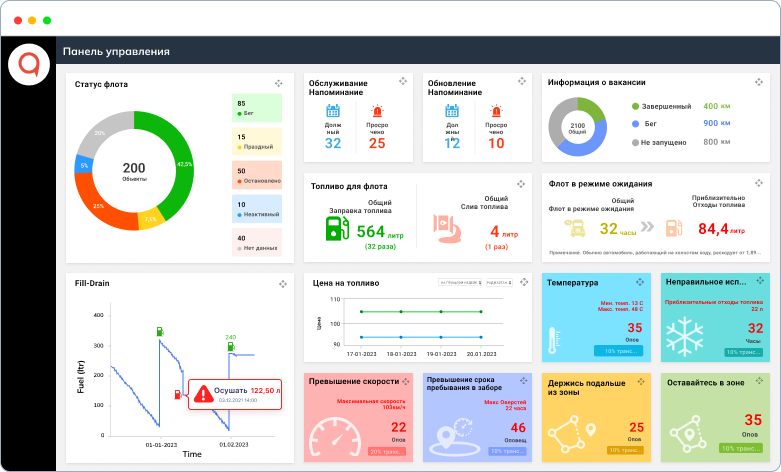Click the yellow 7,5% donut segment
The height and width of the screenshot is (472, 781).
[150, 219]
